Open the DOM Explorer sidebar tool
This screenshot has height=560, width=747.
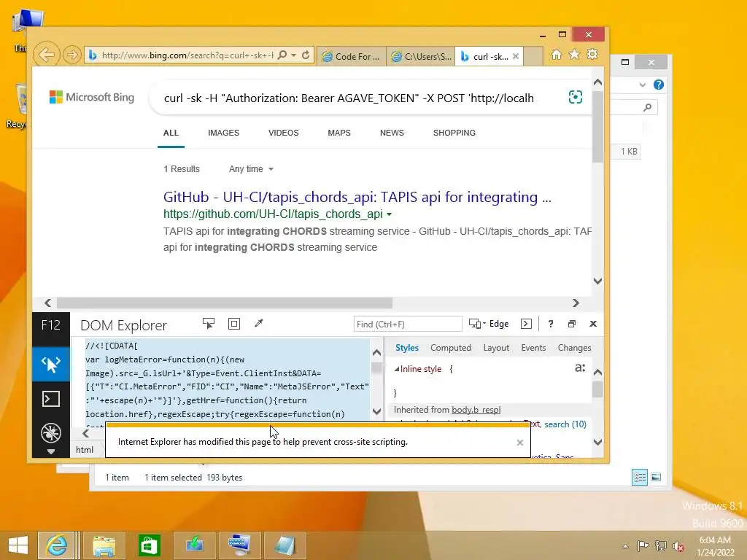[51, 365]
